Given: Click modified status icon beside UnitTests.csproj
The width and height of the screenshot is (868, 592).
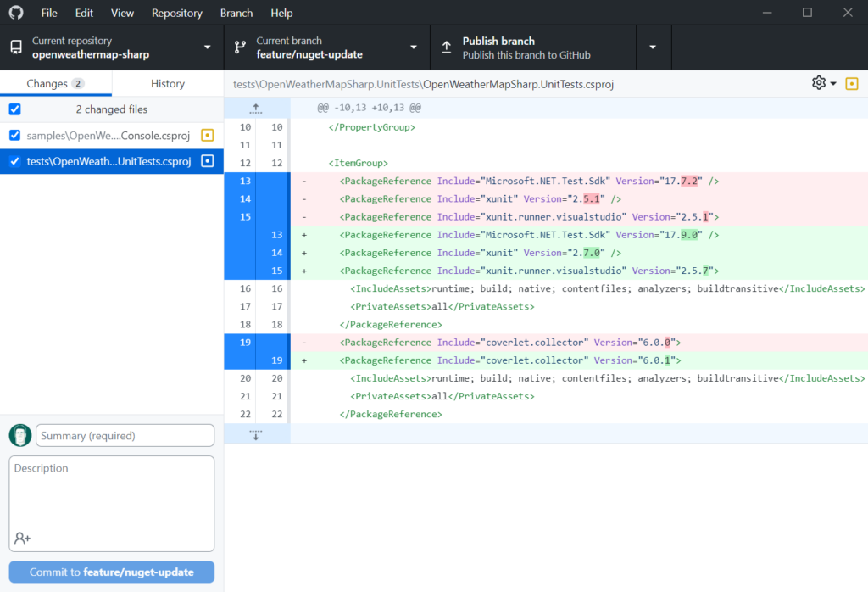Looking at the screenshot, I should (207, 161).
